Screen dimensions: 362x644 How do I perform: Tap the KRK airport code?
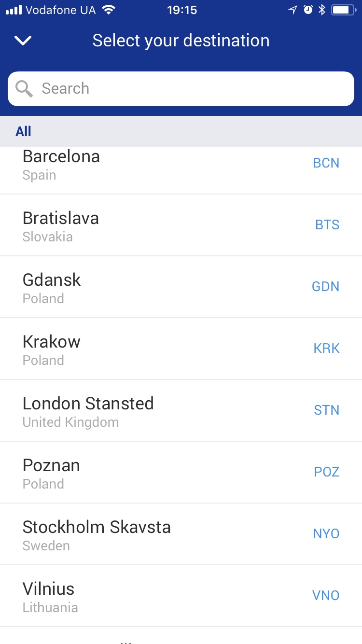tap(327, 349)
